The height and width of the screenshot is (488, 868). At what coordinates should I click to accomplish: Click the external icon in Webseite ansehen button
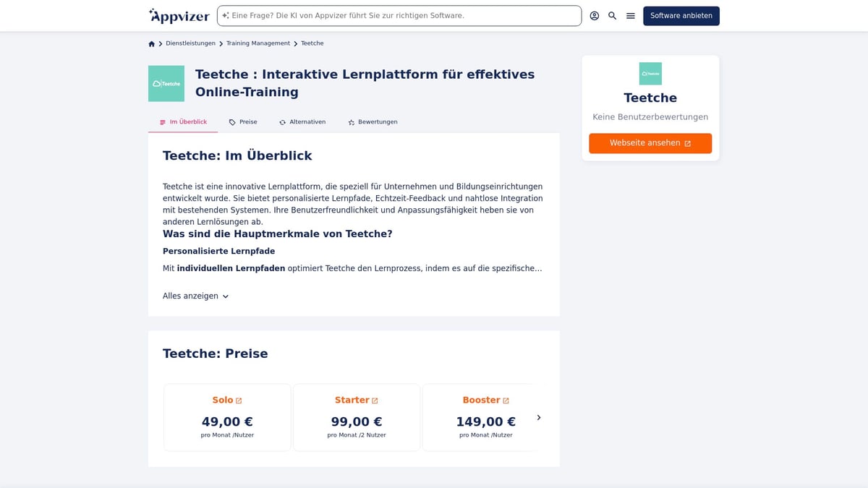[x=687, y=143]
